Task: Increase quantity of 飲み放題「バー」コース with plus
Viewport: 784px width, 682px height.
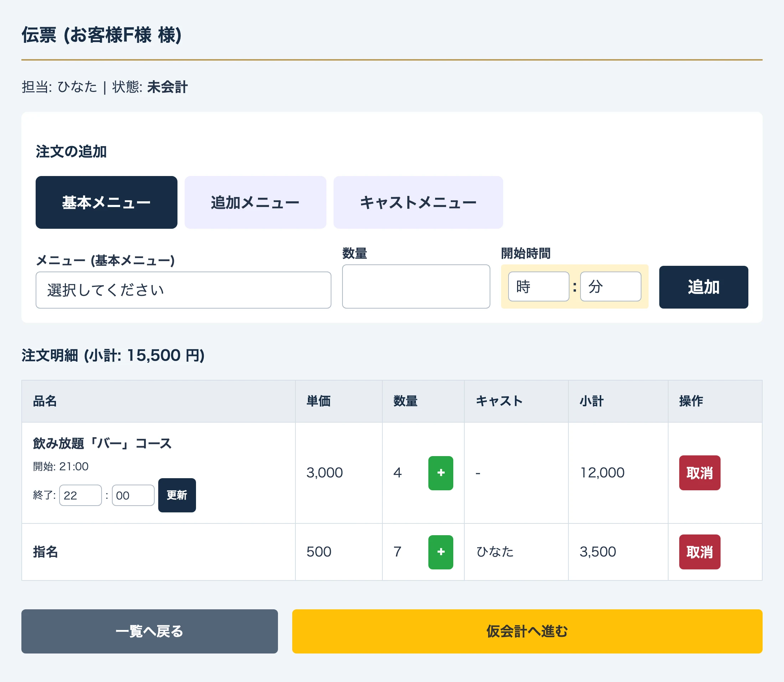Action: click(x=441, y=473)
